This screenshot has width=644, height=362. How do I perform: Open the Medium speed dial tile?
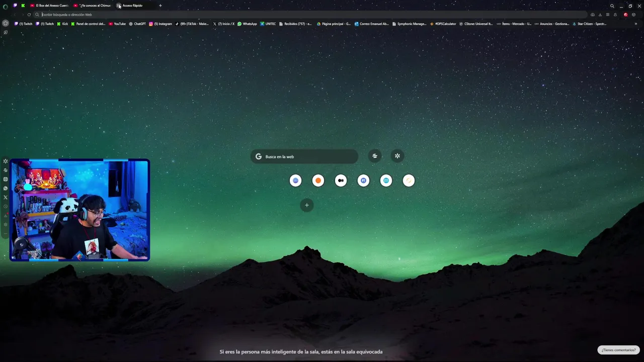tap(341, 180)
